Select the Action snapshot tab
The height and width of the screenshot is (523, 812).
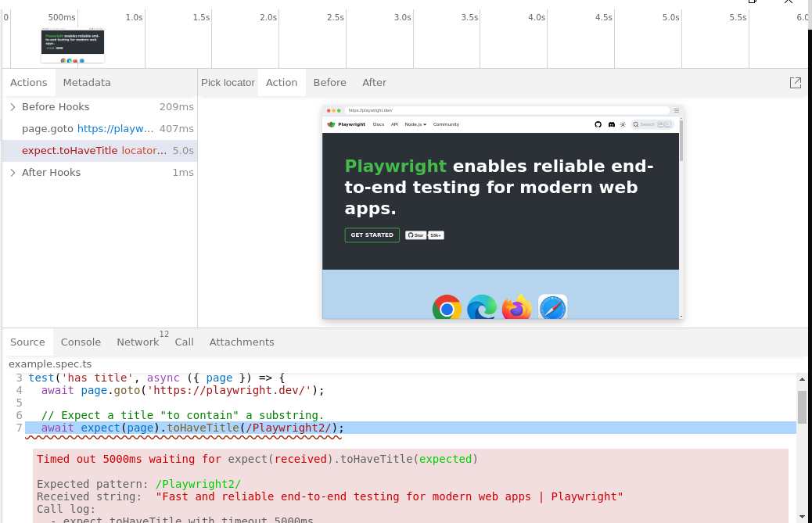282,83
